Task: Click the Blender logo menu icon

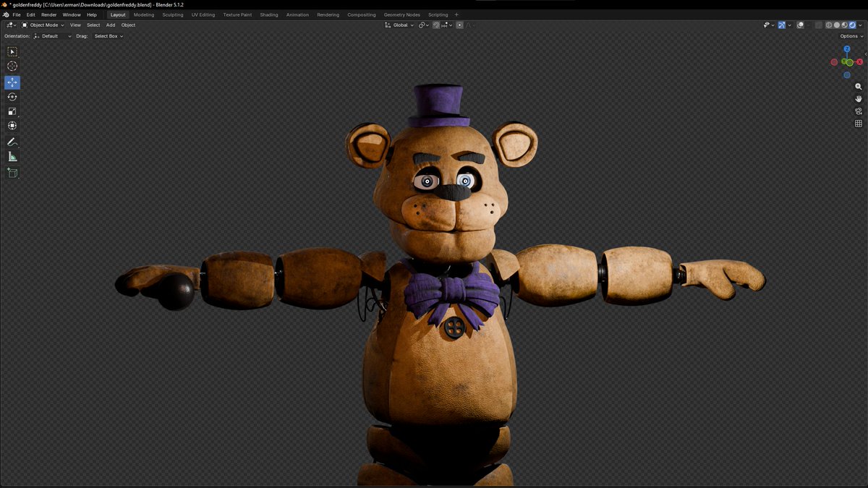Action: [6, 14]
